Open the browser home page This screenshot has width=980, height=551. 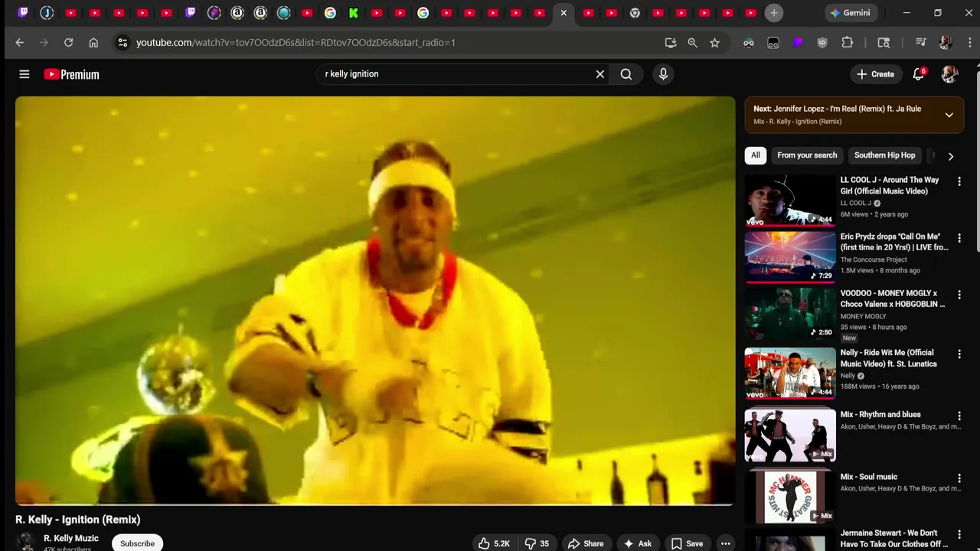point(93,43)
